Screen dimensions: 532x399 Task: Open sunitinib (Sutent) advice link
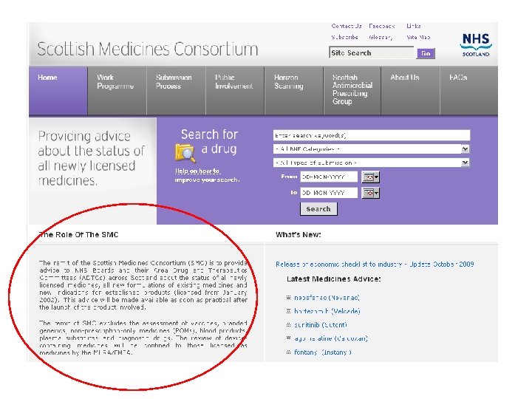[x=321, y=324]
